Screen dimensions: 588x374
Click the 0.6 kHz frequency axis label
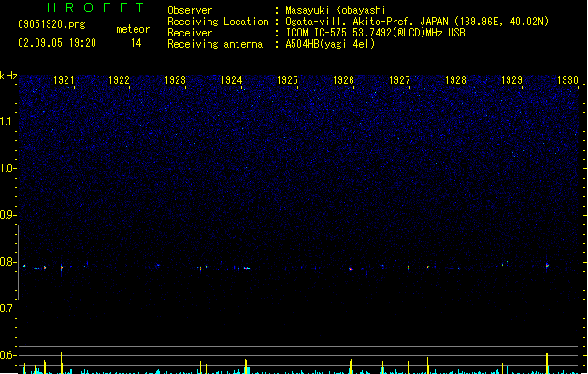tap(7, 355)
